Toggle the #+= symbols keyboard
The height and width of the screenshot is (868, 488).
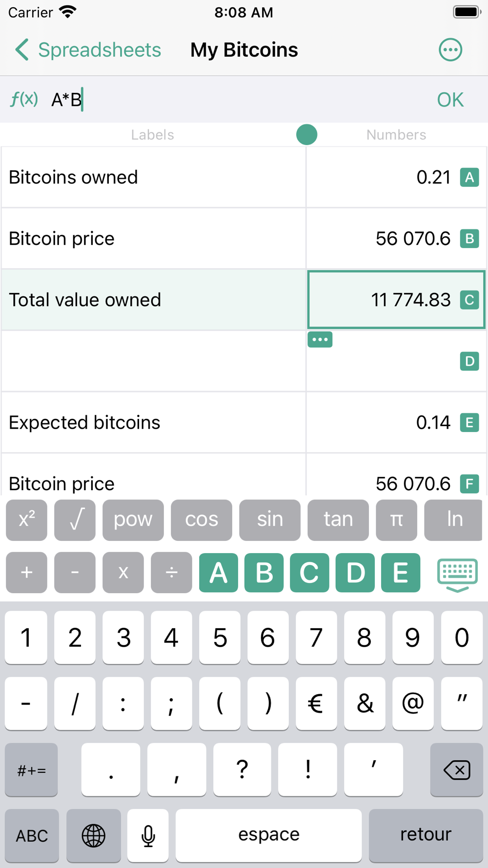[x=31, y=770]
